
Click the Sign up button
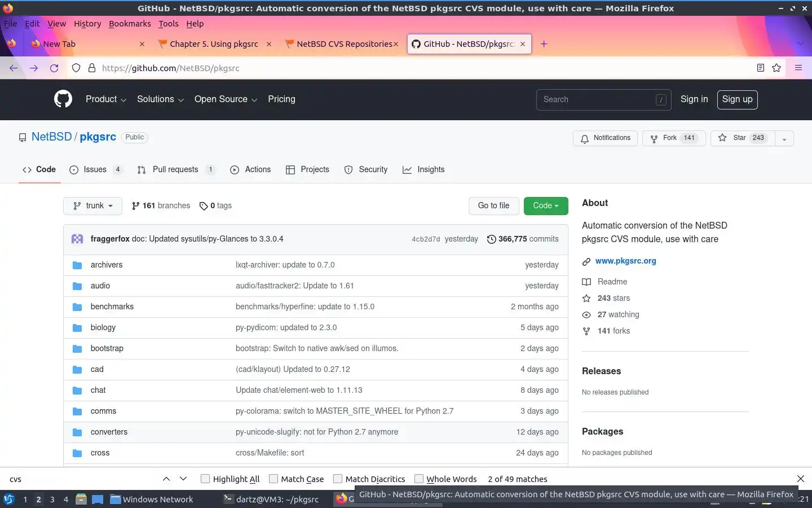pos(737,99)
